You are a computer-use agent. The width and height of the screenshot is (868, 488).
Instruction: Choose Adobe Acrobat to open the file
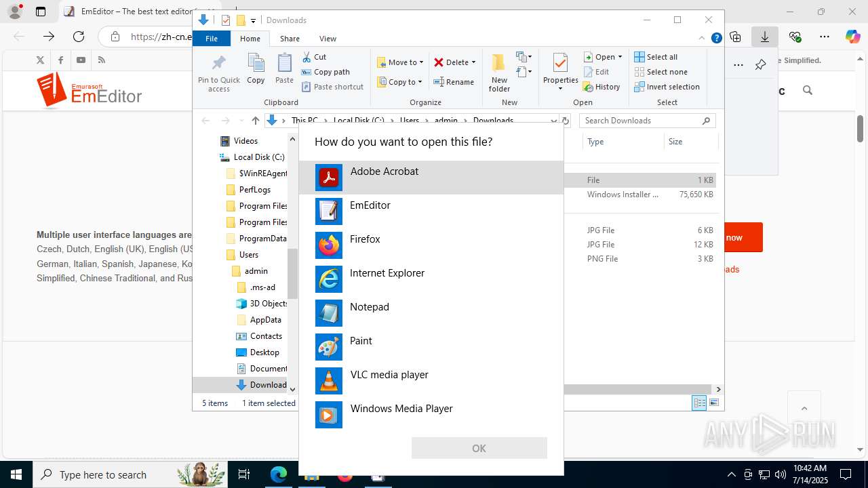tap(431, 178)
